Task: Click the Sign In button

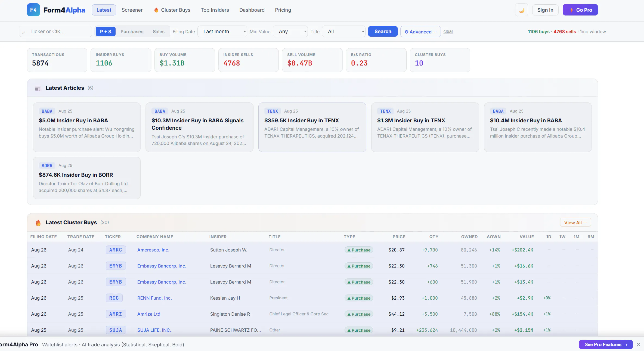Action: click(545, 10)
